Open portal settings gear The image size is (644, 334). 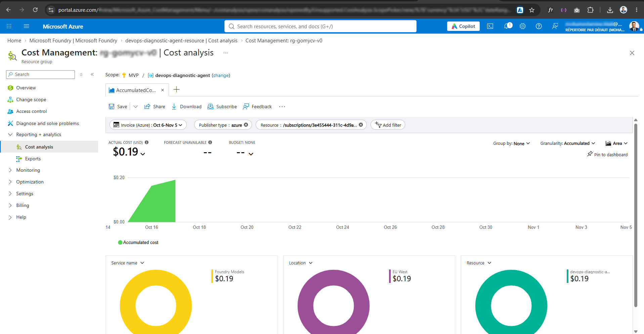[523, 26]
